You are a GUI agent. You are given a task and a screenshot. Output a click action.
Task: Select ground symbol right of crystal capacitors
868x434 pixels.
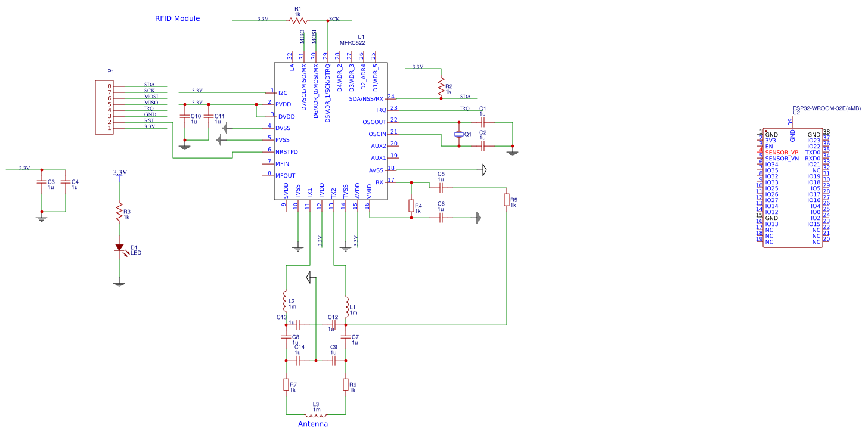coord(513,153)
